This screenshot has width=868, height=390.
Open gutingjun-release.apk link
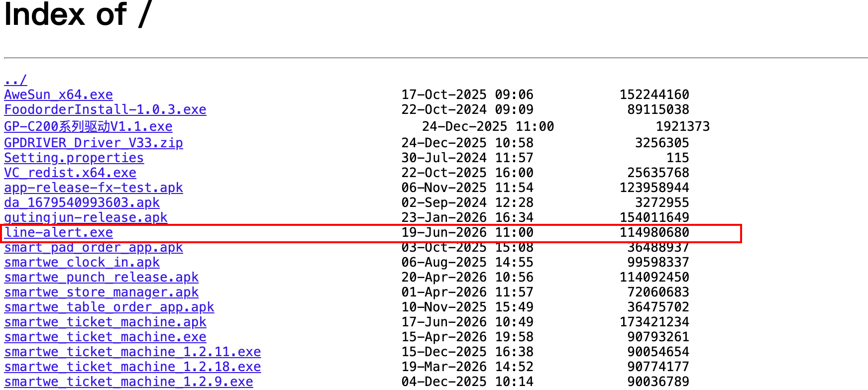pyautogui.click(x=86, y=217)
